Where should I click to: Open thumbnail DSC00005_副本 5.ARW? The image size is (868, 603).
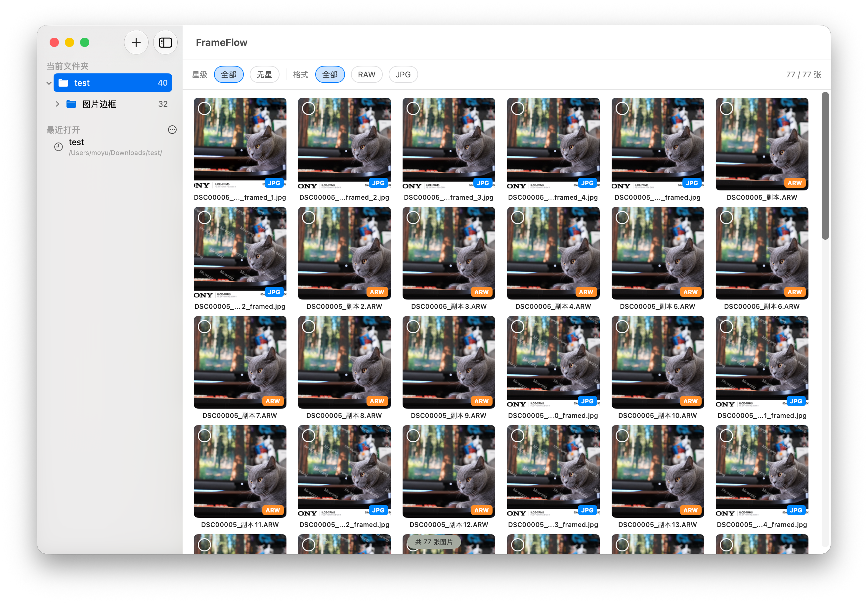657,253
